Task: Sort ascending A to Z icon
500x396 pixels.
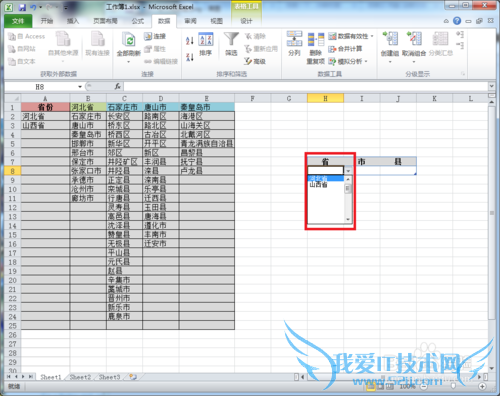Action: [190, 41]
